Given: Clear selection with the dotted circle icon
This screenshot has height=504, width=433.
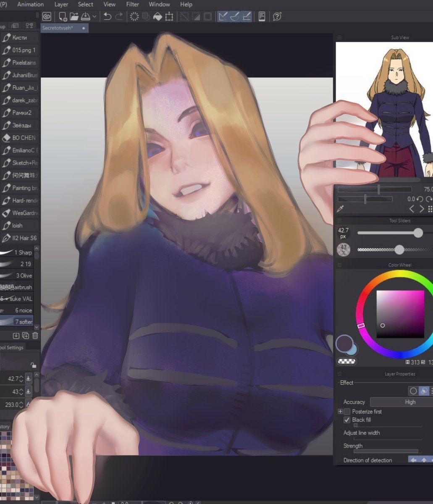Looking at the screenshot, I should tap(134, 17).
